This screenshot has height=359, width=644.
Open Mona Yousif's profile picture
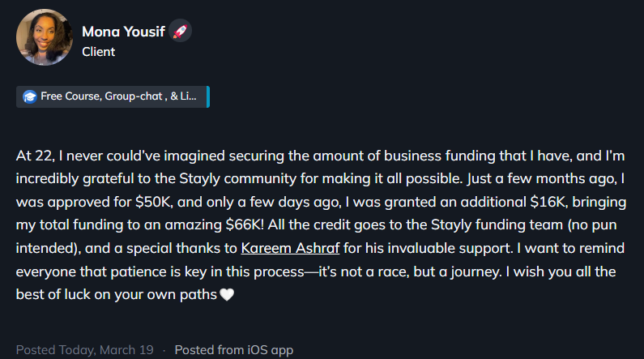click(43, 39)
